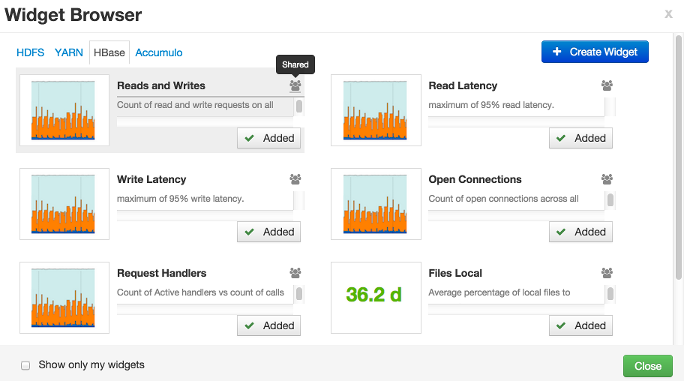Screen dimensions: 684x381
Task: Switch to the HDFS tab
Action: click(30, 52)
